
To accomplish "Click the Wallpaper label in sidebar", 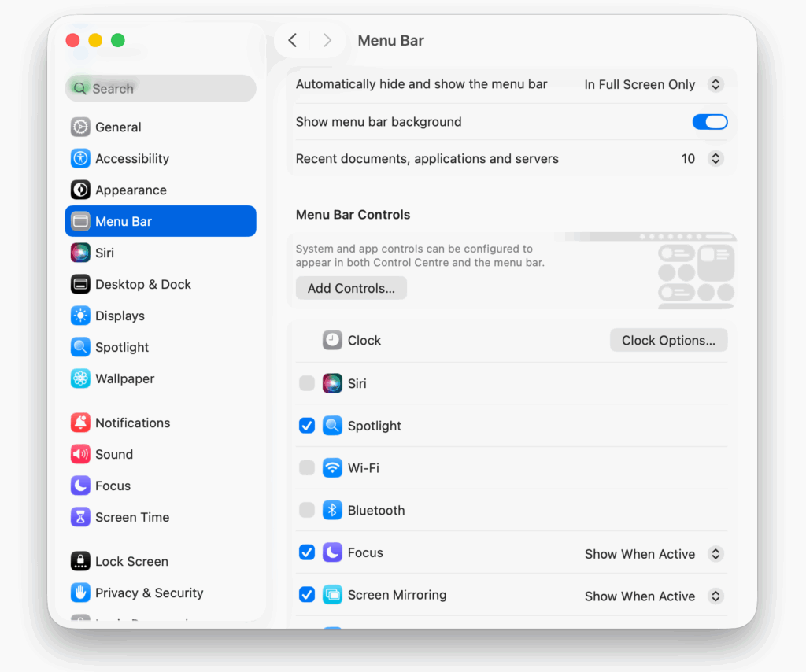I will click(125, 378).
